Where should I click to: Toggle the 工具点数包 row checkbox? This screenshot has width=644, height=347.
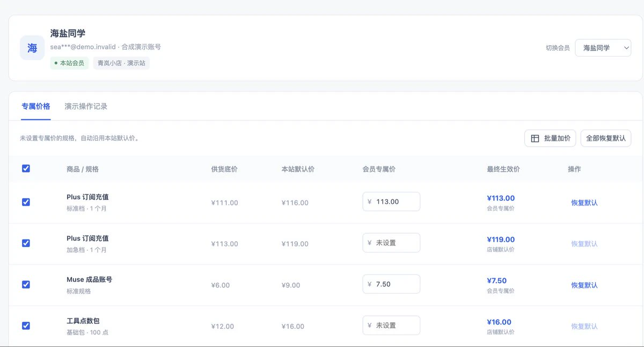(26, 326)
